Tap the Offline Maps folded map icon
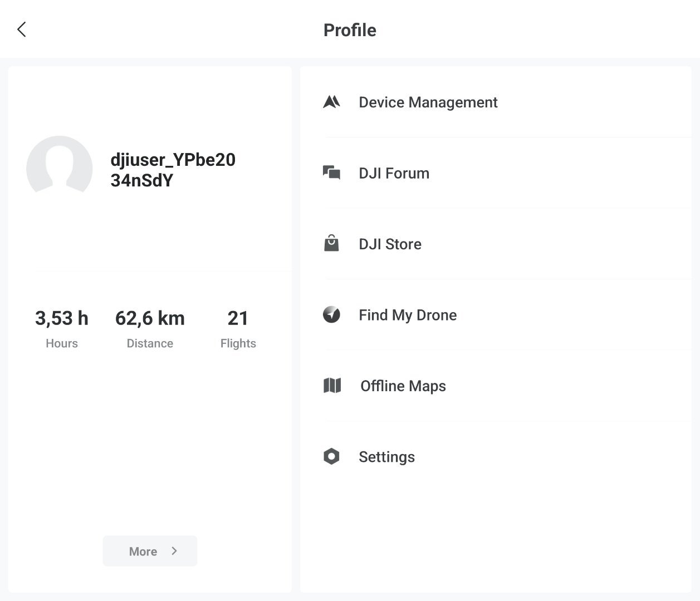Image resolution: width=700 pixels, height=601 pixels. (332, 385)
